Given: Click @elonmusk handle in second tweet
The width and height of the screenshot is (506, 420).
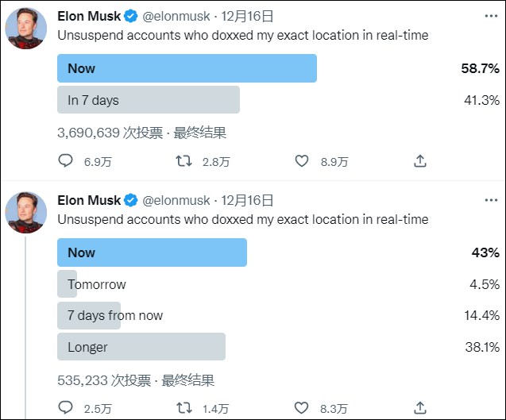Looking at the screenshot, I should 176,200.
